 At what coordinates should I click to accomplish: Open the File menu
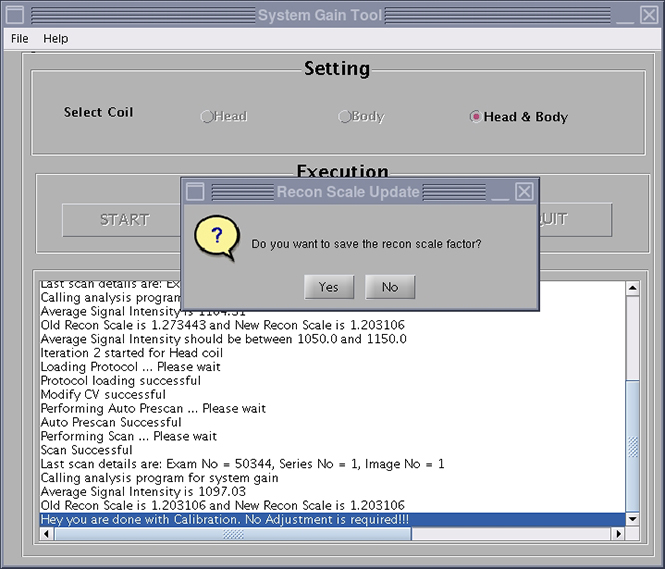pyautogui.click(x=20, y=38)
